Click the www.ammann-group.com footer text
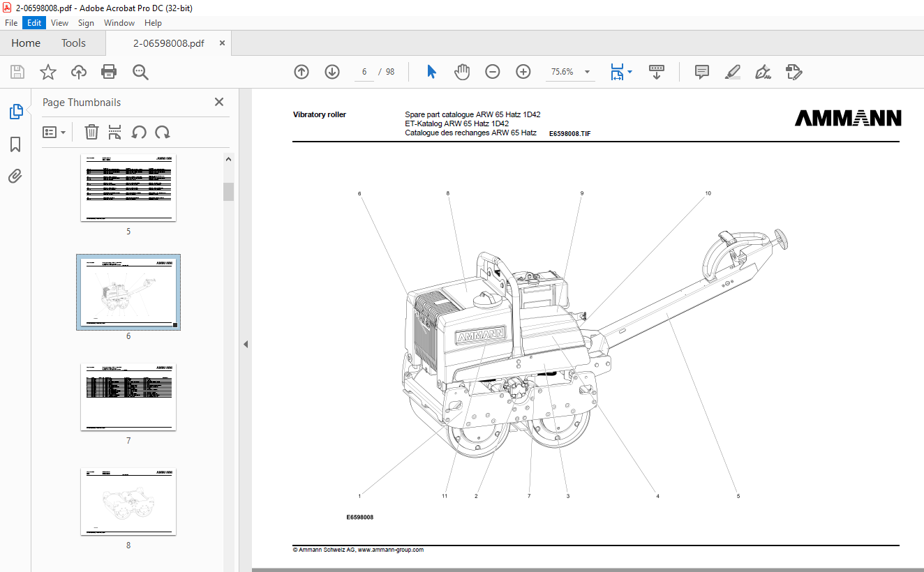 point(391,550)
